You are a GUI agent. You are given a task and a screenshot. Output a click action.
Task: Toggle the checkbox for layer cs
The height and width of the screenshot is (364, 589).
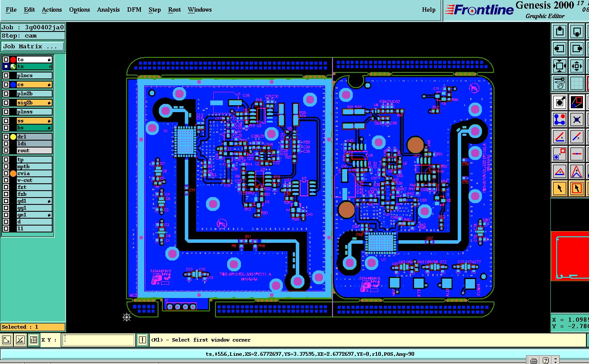[x=6, y=85]
